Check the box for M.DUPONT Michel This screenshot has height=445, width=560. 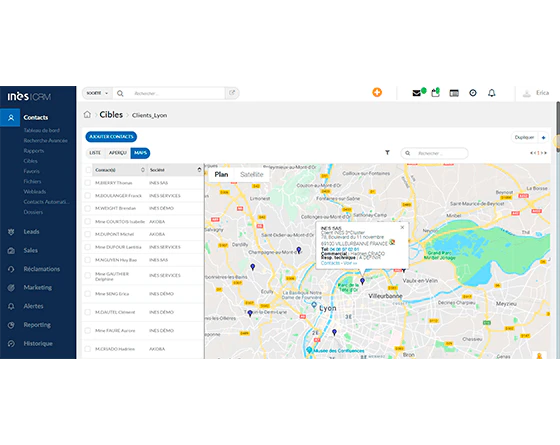click(88, 234)
